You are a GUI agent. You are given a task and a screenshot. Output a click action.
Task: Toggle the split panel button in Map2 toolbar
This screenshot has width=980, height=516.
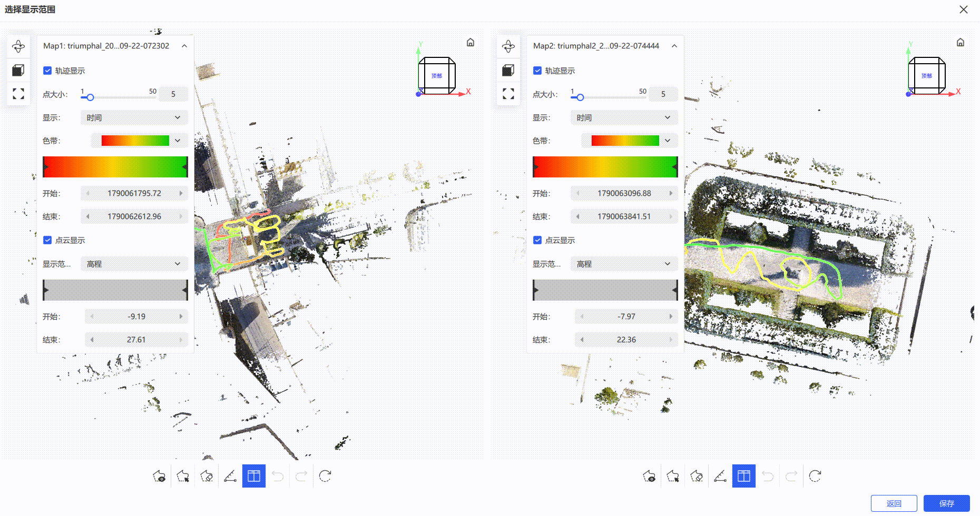[744, 476]
